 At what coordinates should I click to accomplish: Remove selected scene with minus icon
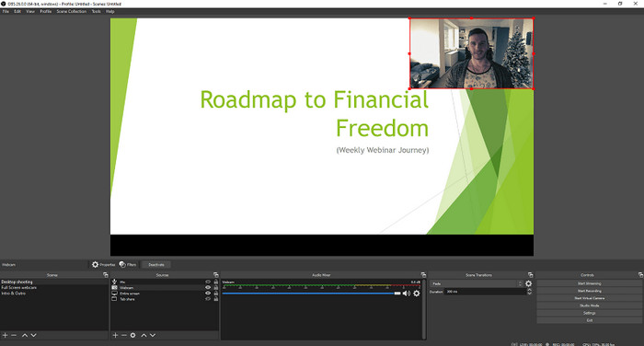click(14, 335)
